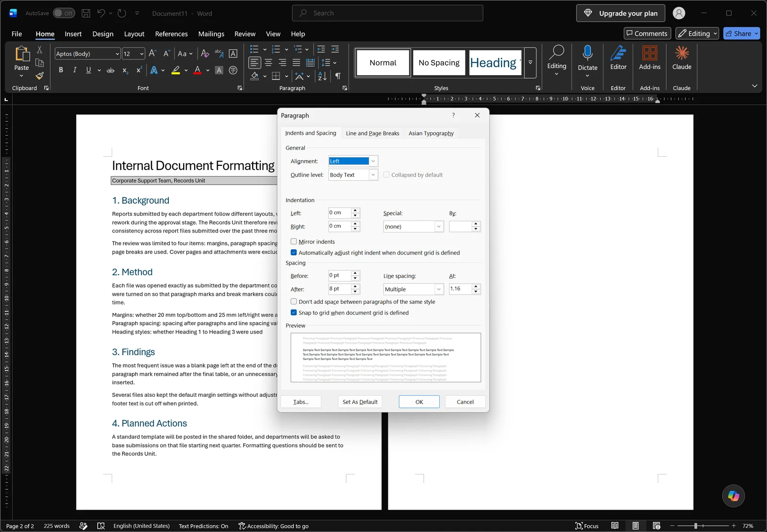
Task: Click the Format Painter brush icon
Action: tap(40, 75)
